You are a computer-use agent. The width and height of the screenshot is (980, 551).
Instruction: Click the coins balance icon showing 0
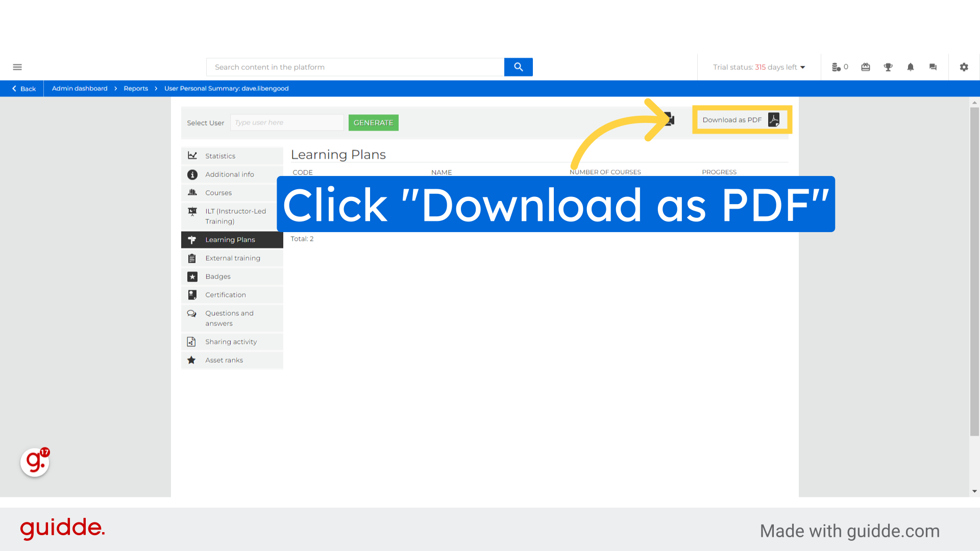(x=837, y=67)
